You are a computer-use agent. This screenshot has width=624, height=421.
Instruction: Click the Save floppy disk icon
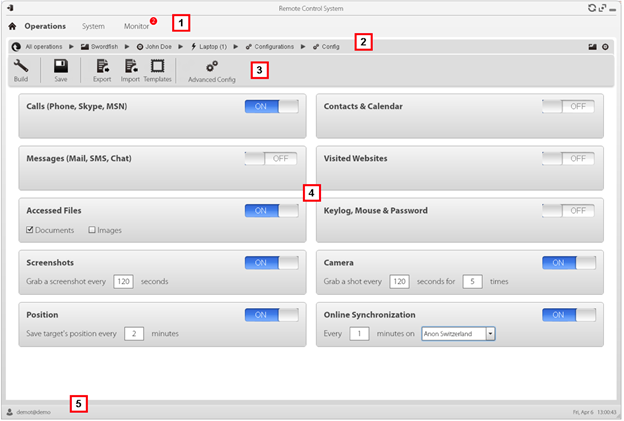pyautogui.click(x=61, y=66)
